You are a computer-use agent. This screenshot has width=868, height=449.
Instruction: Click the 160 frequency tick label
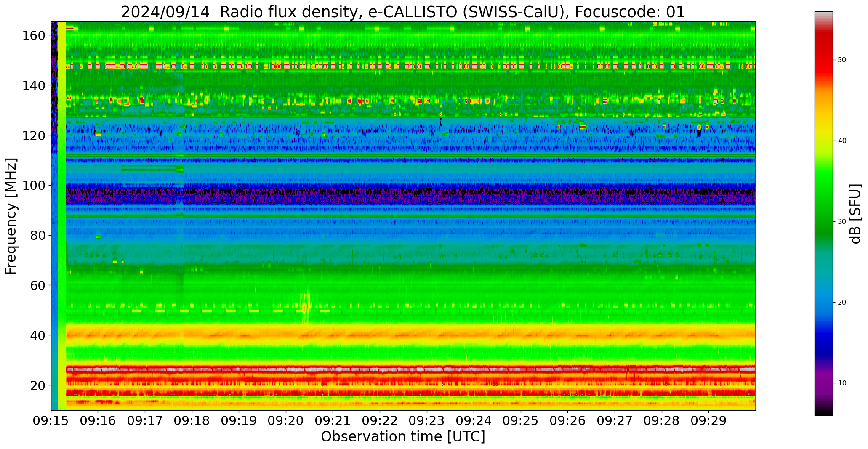tap(34, 36)
